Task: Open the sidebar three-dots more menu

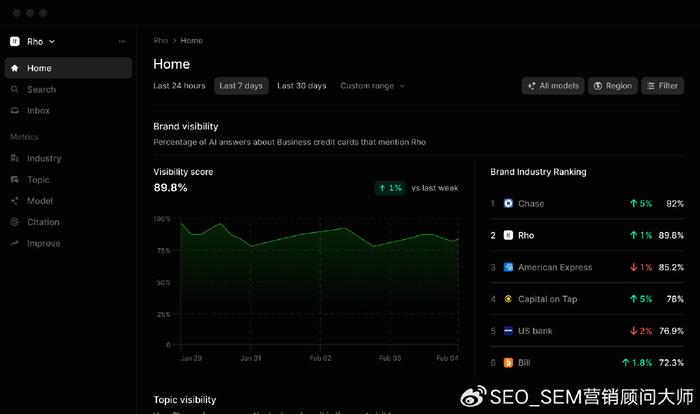Action: [122, 42]
